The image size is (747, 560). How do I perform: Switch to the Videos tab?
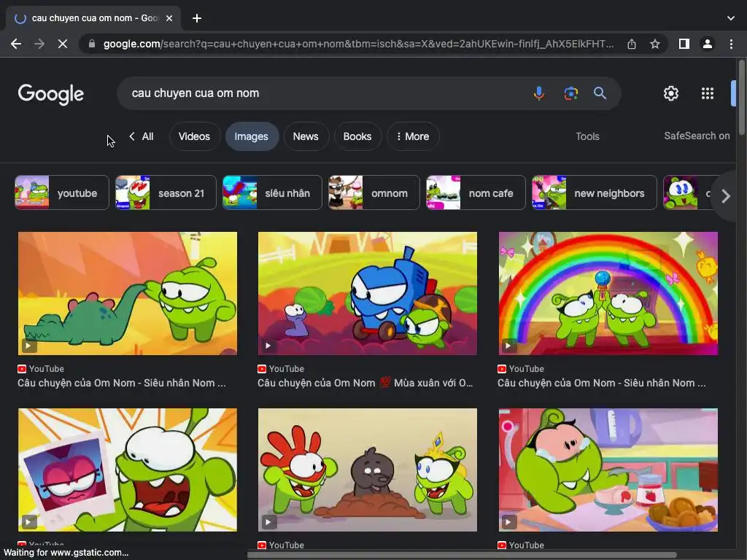click(x=194, y=136)
